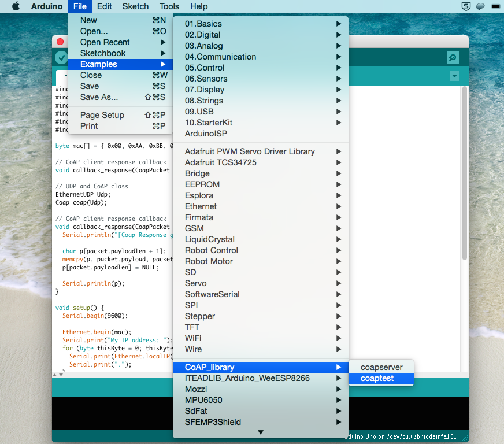Choose Save from the File menu

(x=121, y=86)
